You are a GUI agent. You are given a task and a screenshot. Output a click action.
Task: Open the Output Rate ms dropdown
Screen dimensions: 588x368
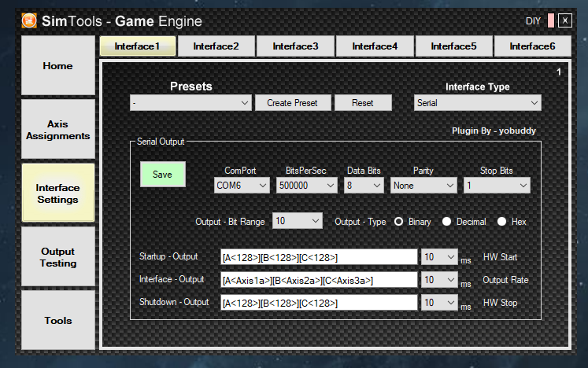coord(439,280)
